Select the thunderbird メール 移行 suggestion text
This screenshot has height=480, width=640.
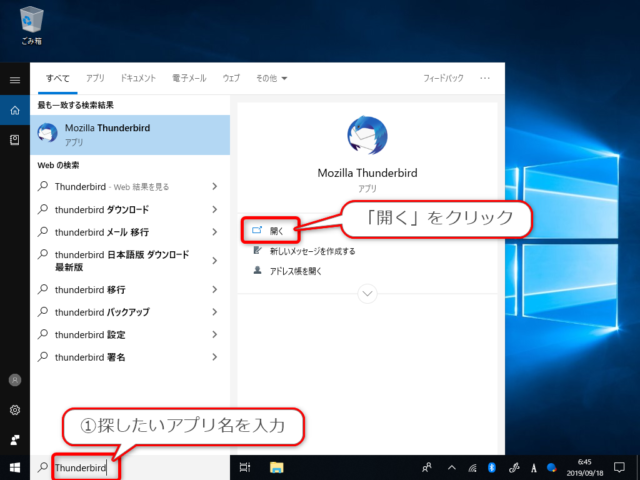click(x=102, y=232)
